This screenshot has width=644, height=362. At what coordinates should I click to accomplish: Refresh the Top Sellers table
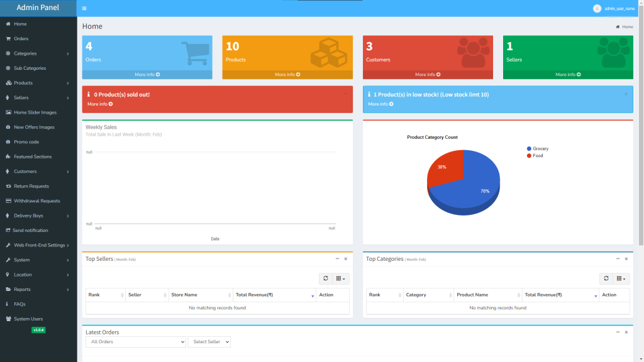(326, 278)
